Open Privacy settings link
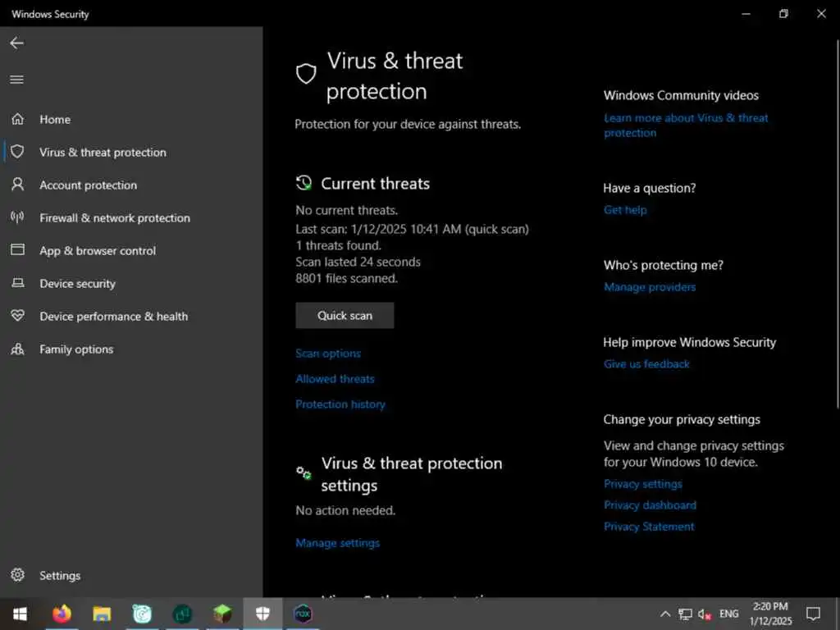The image size is (840, 630). point(643,484)
